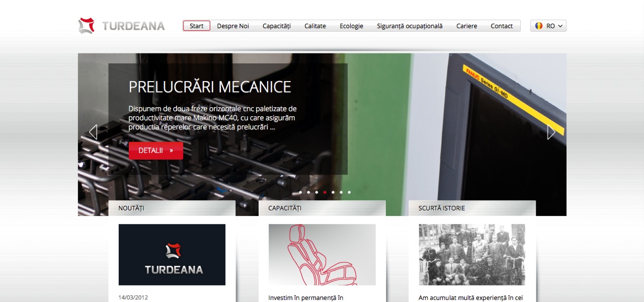
Task: Click the Turdeana logo in the header
Action: [122, 26]
